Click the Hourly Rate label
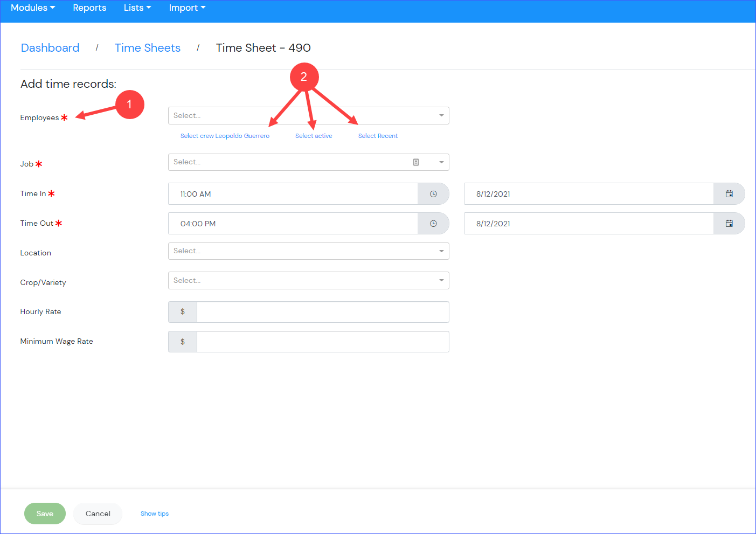This screenshot has width=756, height=534. tap(40, 311)
